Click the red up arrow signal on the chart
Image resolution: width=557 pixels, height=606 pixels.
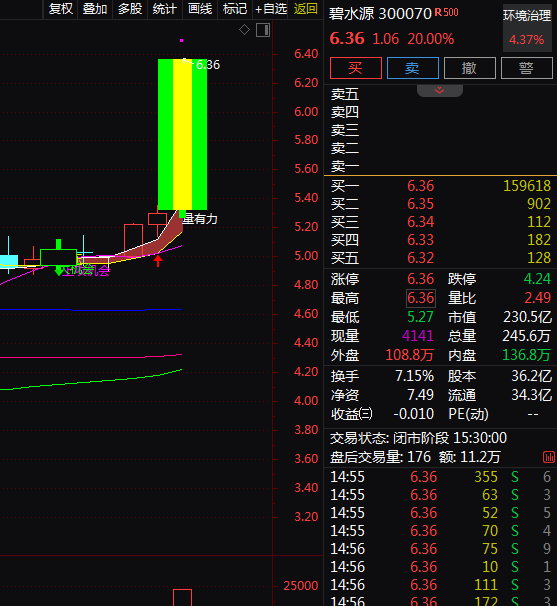click(x=158, y=260)
